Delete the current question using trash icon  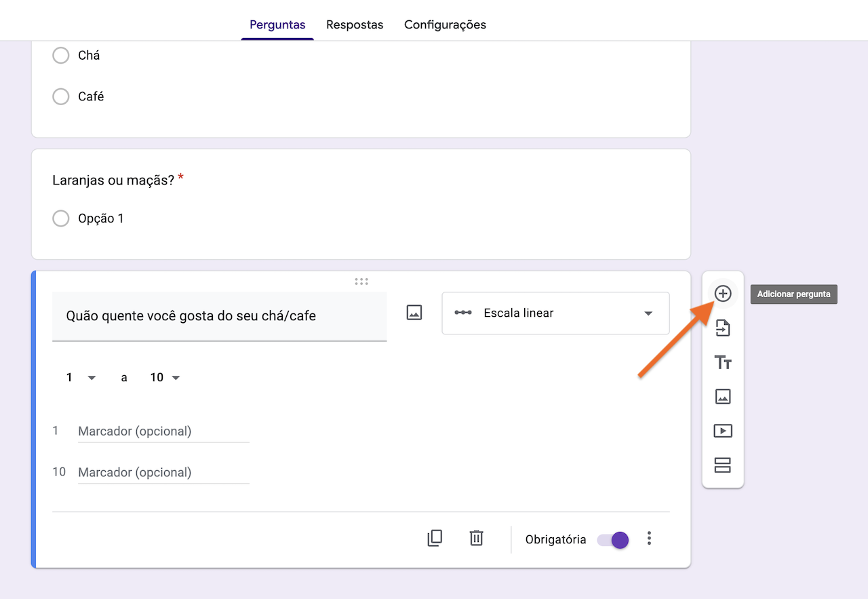pos(476,537)
